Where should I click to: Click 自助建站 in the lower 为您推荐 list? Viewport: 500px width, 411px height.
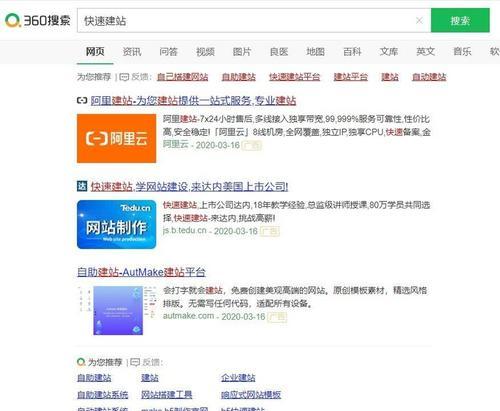[x=94, y=378]
